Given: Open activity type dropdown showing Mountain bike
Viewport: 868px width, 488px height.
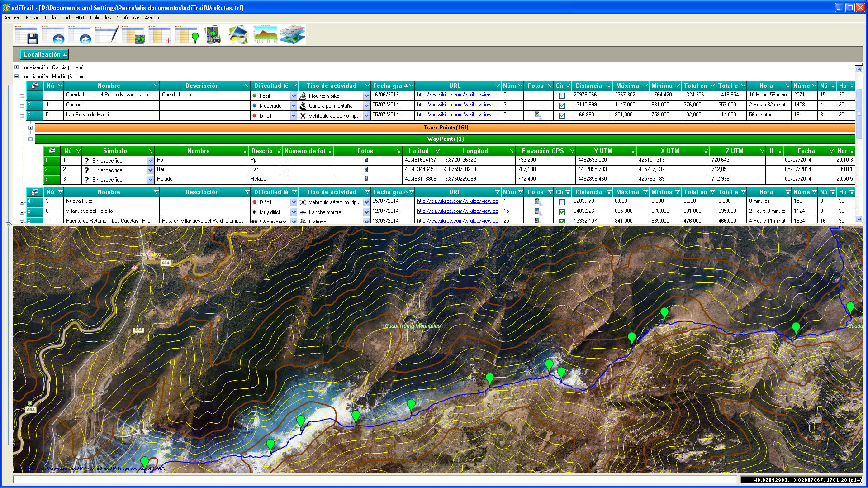Looking at the screenshot, I should 366,96.
